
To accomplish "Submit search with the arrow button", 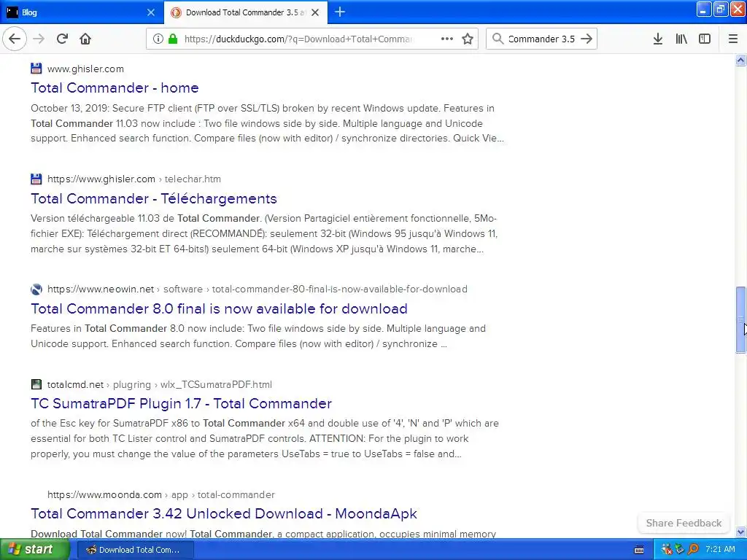I will 587,39.
